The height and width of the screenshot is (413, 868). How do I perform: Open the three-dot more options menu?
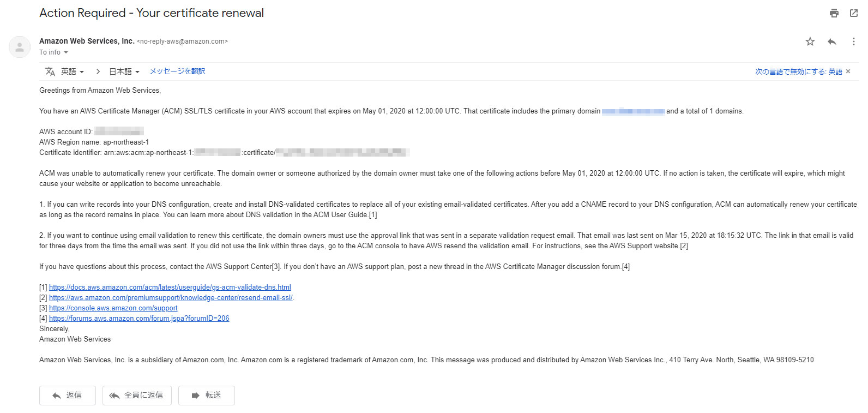click(x=853, y=41)
